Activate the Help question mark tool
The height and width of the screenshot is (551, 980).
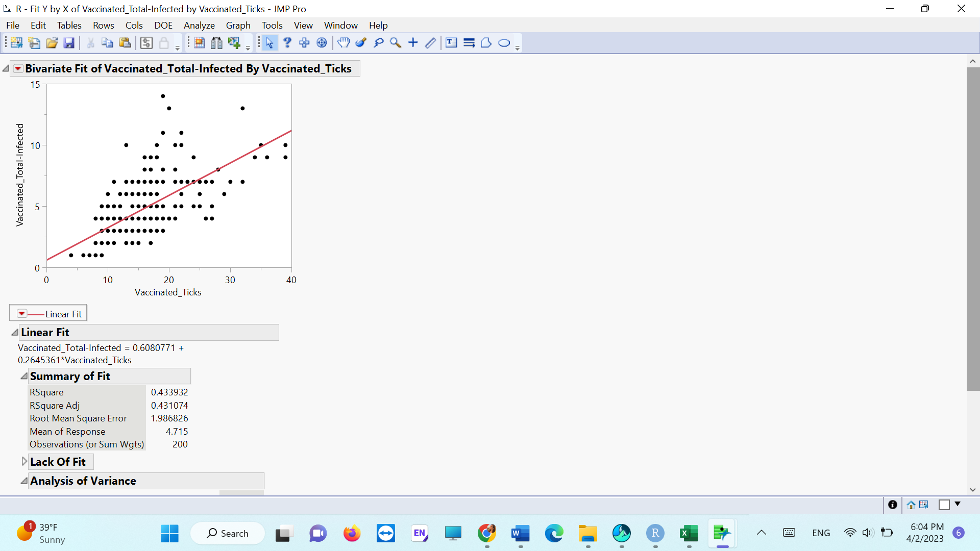click(x=287, y=43)
